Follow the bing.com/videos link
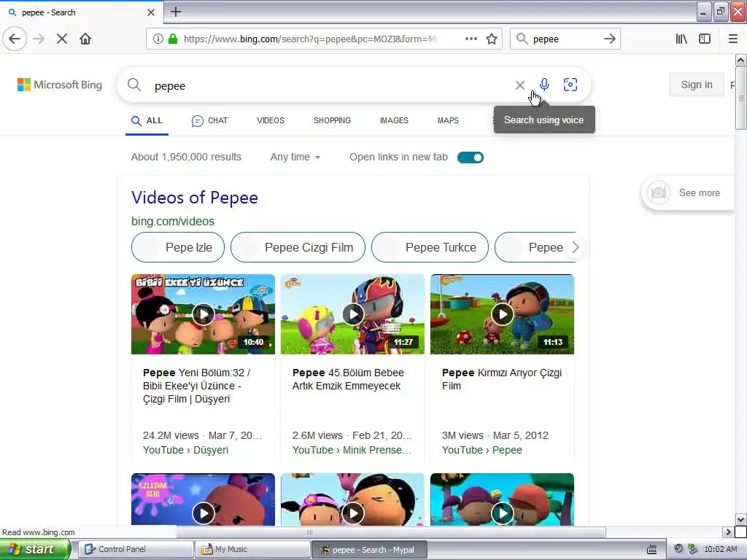The image size is (747, 560). (172, 221)
